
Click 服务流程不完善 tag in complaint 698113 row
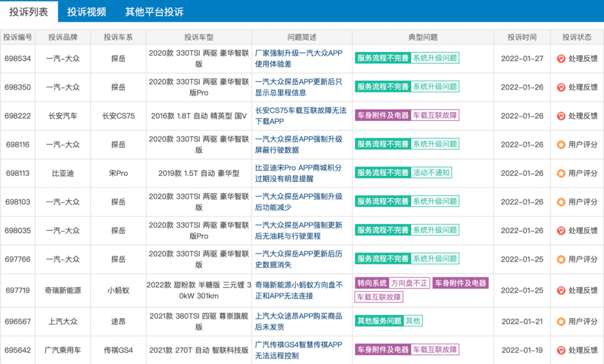click(x=383, y=173)
